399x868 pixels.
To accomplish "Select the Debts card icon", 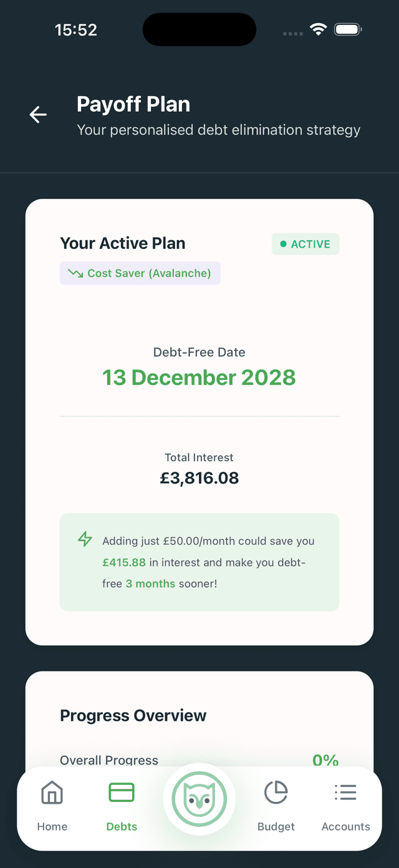I will point(122,793).
